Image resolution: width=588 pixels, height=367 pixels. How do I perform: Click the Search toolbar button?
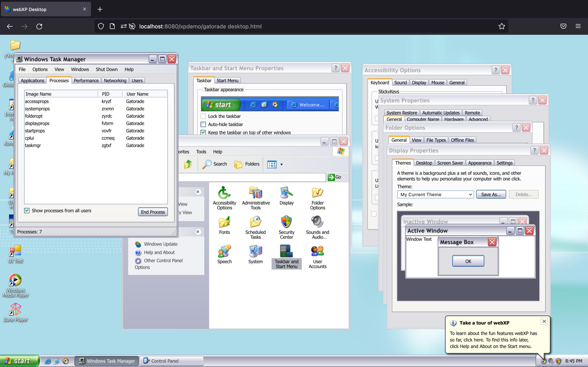click(215, 164)
